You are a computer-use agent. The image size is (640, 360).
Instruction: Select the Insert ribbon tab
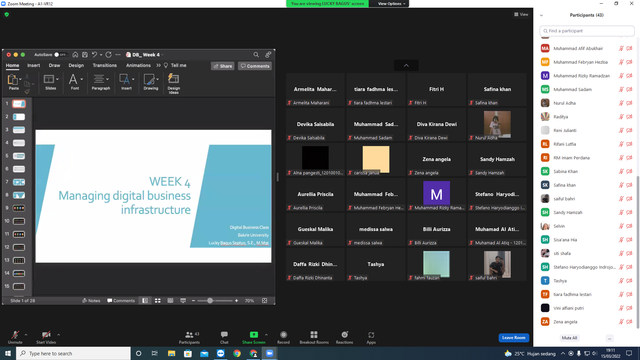coord(33,65)
